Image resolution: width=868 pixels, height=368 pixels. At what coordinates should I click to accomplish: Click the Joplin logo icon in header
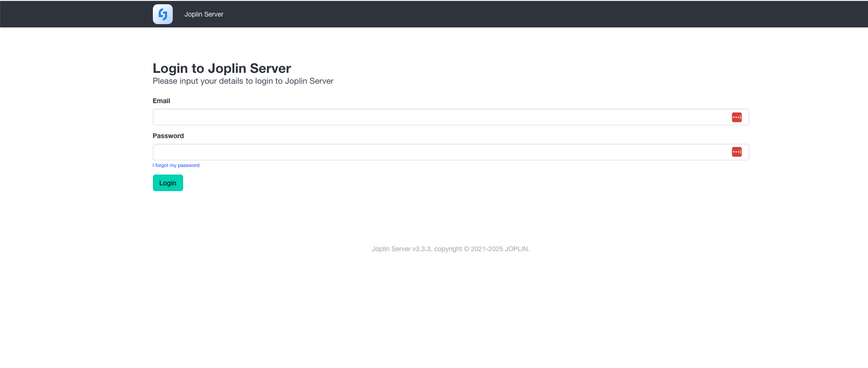coord(163,14)
